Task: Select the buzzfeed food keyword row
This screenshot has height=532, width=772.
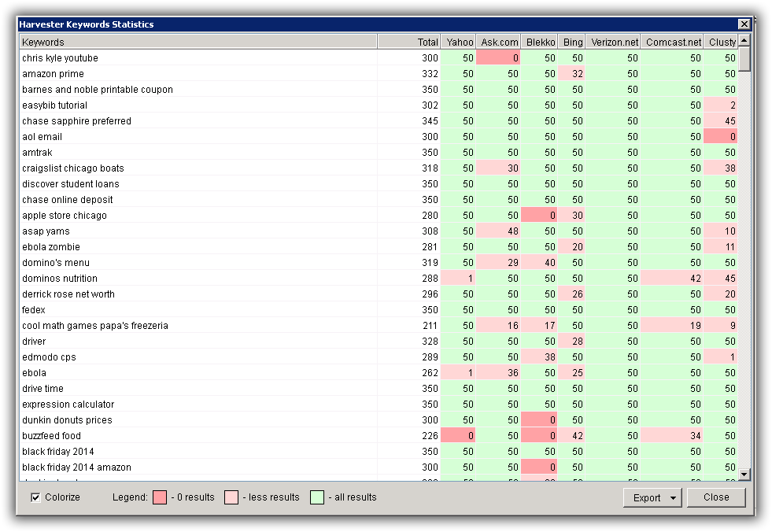Action: [x=378, y=436]
